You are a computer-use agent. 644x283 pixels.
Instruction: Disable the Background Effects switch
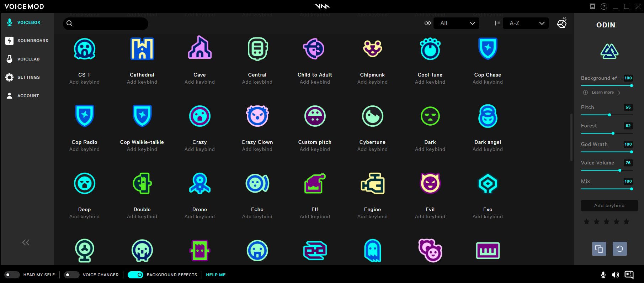135,275
